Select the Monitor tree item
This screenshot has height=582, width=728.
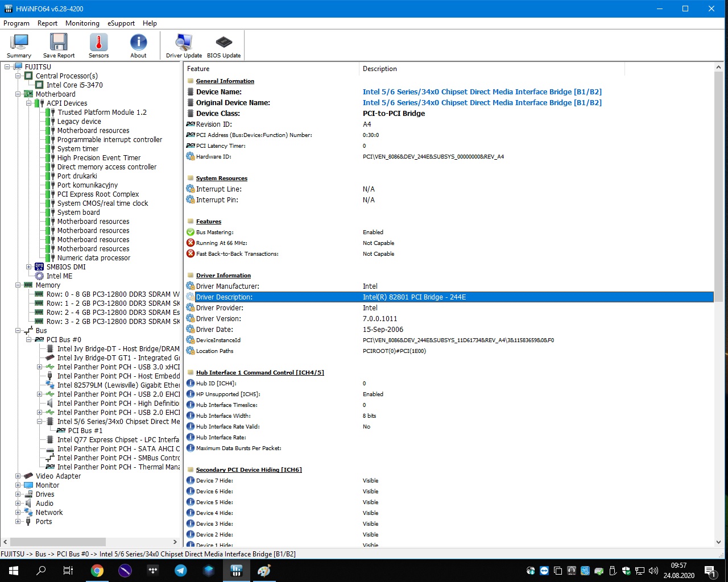(x=47, y=485)
